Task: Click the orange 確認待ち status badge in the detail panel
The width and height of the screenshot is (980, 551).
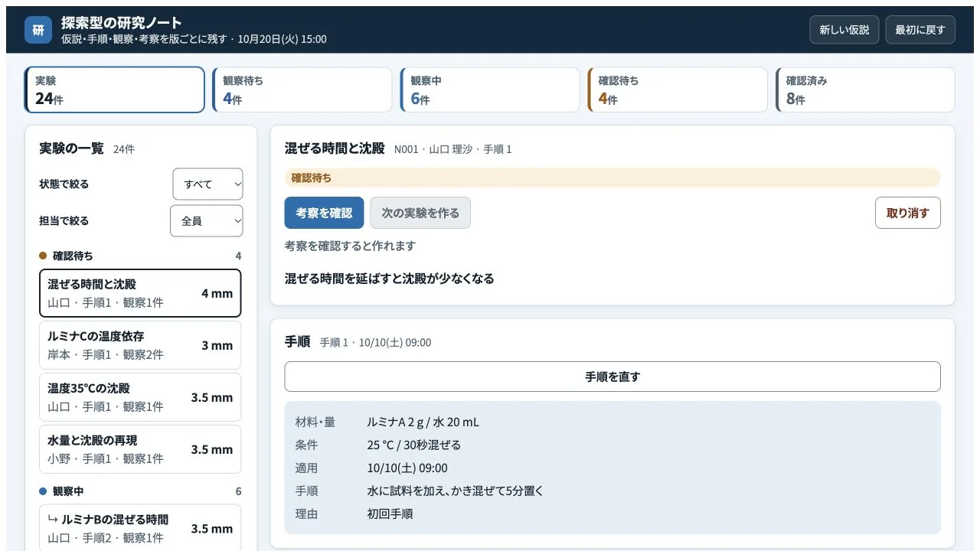Action: point(612,178)
